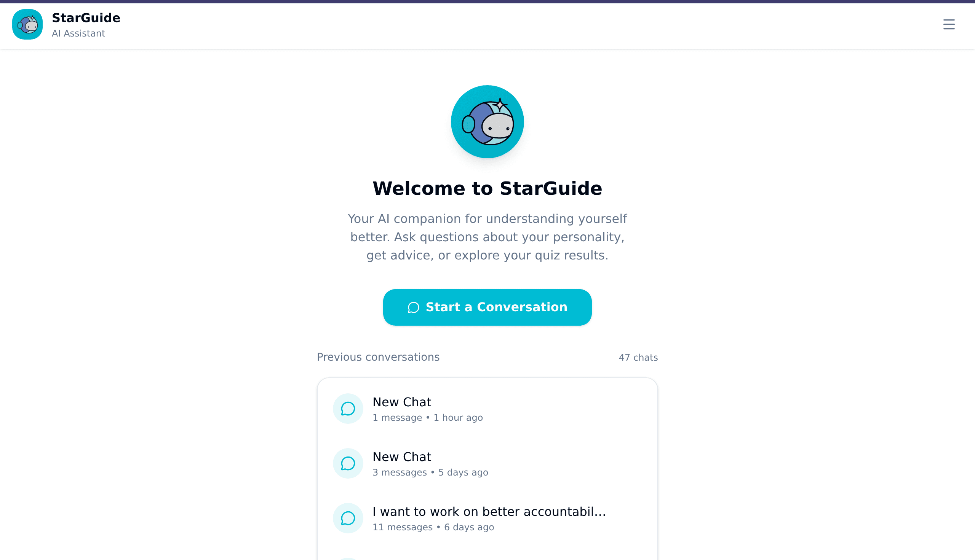Click the AI Assistant subtitle
The width and height of the screenshot is (975, 560).
point(78,33)
